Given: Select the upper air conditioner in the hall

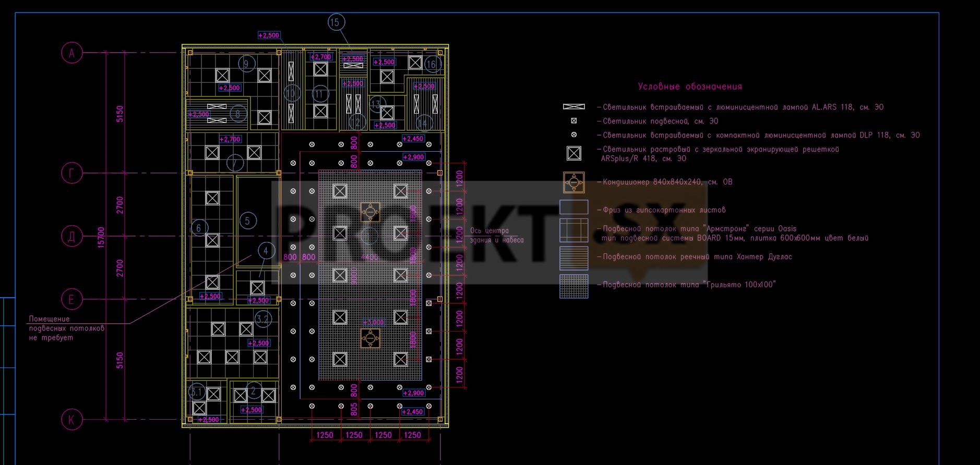Looking at the screenshot, I should pyautogui.click(x=371, y=212).
